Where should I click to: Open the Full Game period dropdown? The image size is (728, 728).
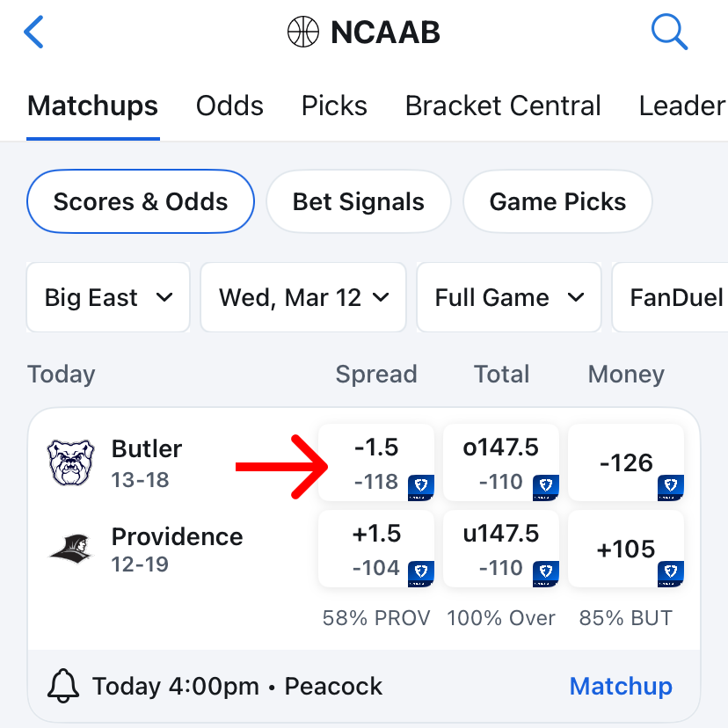pyautogui.click(x=509, y=297)
